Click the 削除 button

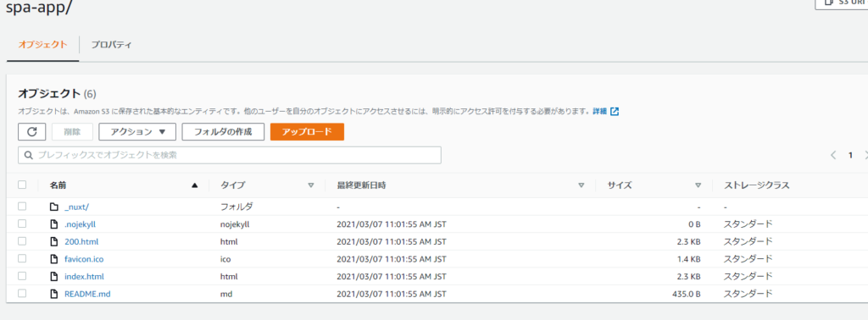click(x=73, y=131)
